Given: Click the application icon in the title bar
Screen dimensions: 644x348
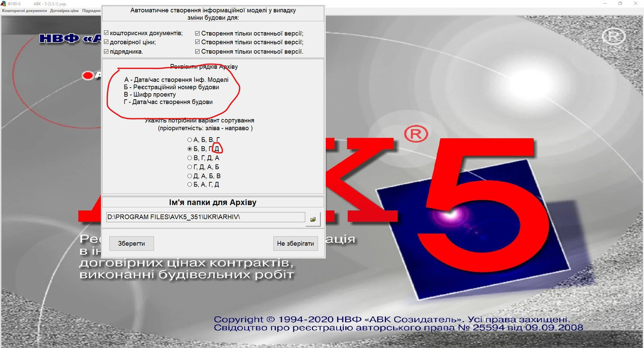Looking at the screenshot, I should (4, 4).
